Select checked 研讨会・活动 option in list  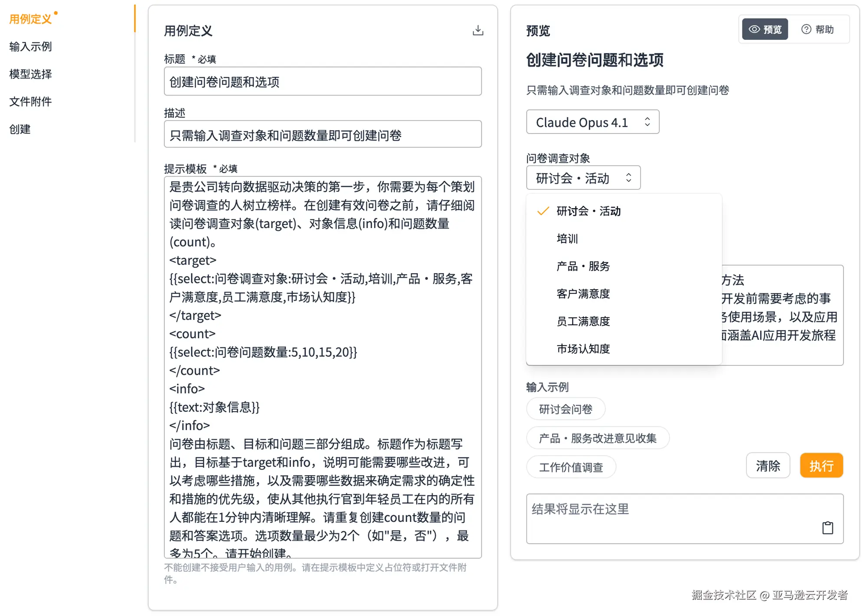[588, 211]
